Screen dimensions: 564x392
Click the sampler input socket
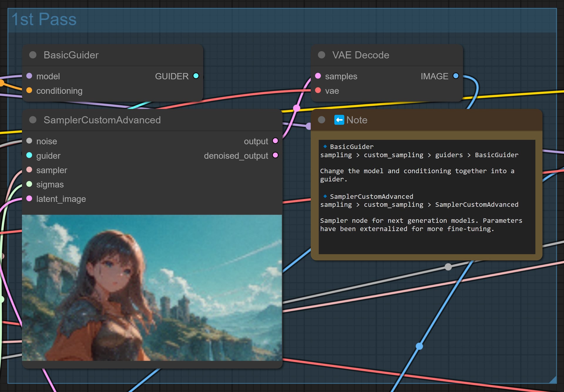tap(29, 170)
